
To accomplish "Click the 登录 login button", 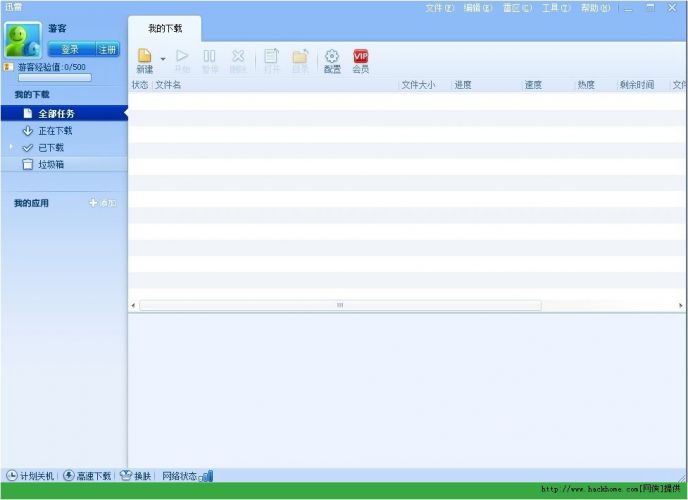I will (70, 49).
